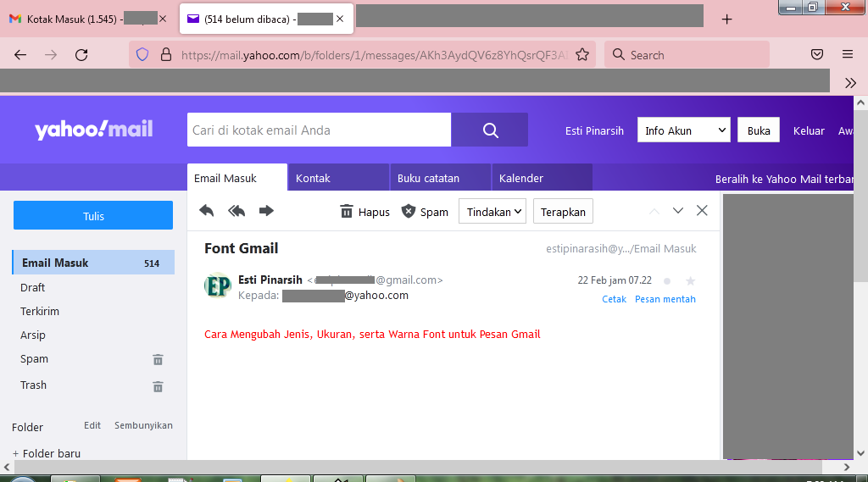The width and height of the screenshot is (868, 482).
Task: Click Sembunyikan to hide folders
Action: pos(143,425)
